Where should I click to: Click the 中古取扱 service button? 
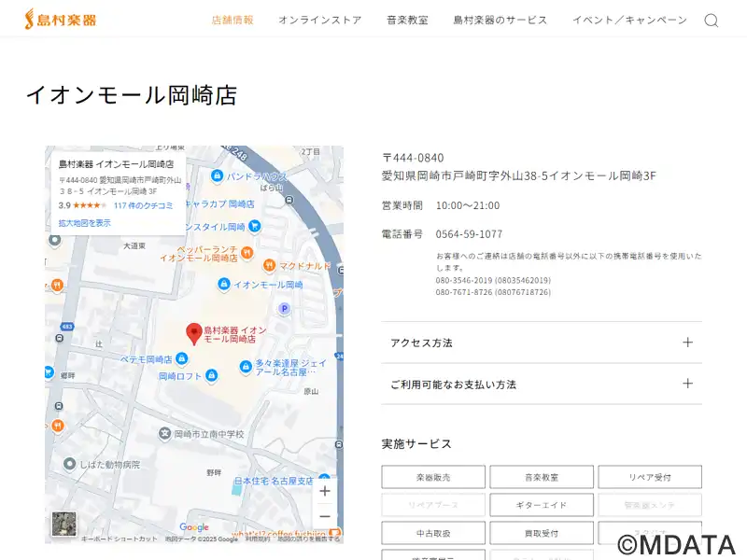[x=433, y=533]
